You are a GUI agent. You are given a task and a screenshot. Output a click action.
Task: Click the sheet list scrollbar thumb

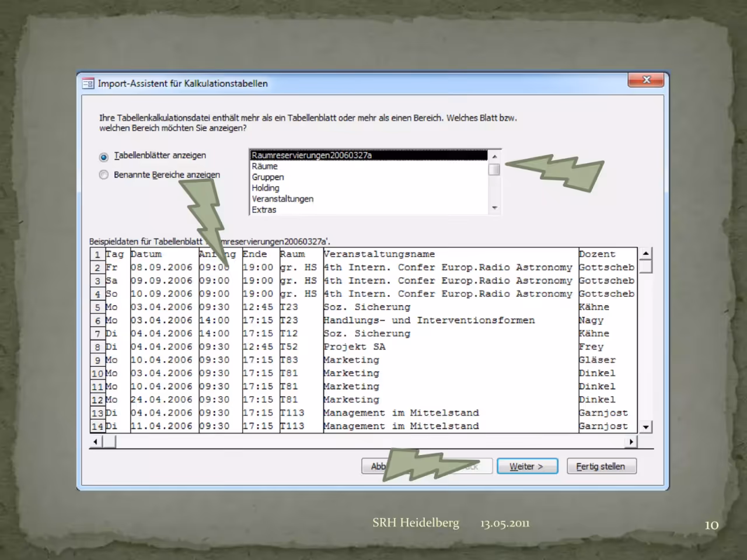[x=494, y=169]
